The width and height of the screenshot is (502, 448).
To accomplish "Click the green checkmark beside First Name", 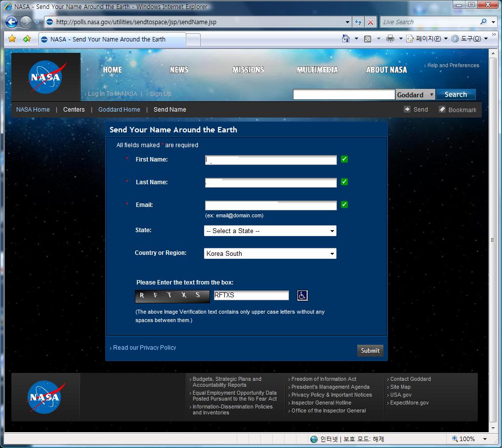I will [x=344, y=159].
